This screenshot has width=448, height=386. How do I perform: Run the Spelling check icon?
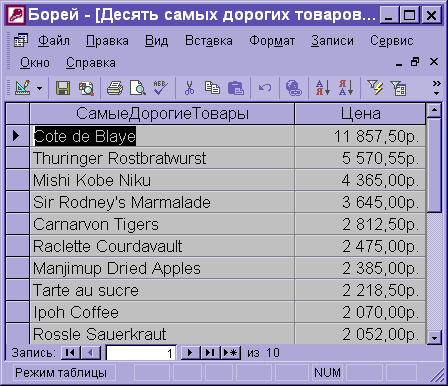click(160, 88)
